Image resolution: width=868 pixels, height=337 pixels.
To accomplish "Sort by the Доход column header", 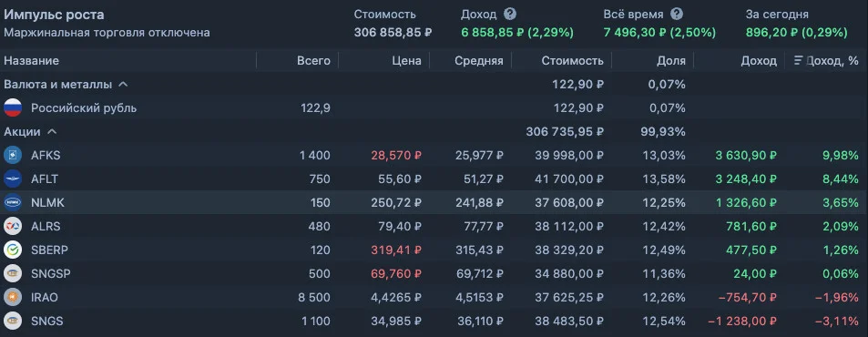I will click(759, 61).
